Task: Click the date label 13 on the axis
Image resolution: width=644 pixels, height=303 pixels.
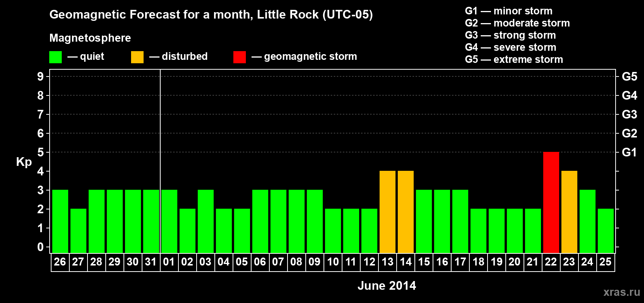Action: (387, 262)
